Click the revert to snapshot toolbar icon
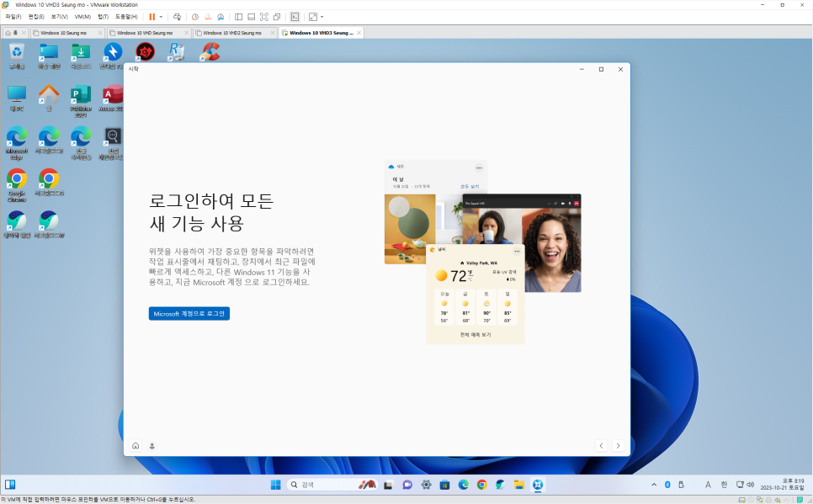Viewport: 813px width, 504px height. coord(208,17)
